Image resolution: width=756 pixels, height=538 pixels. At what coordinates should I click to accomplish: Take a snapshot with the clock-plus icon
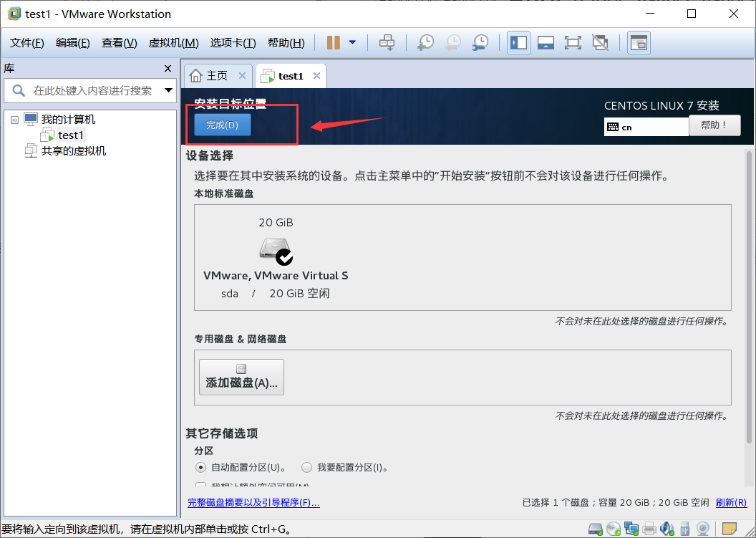tap(425, 42)
